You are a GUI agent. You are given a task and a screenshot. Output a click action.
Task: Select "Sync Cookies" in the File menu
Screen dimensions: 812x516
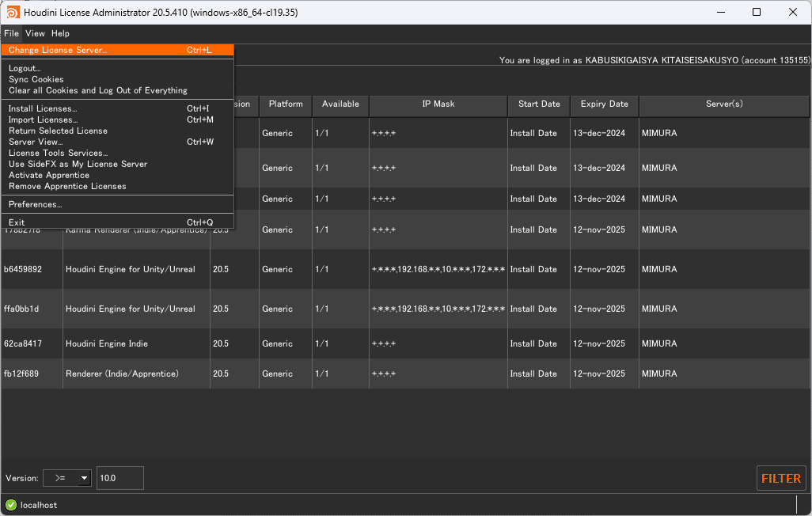(35, 79)
